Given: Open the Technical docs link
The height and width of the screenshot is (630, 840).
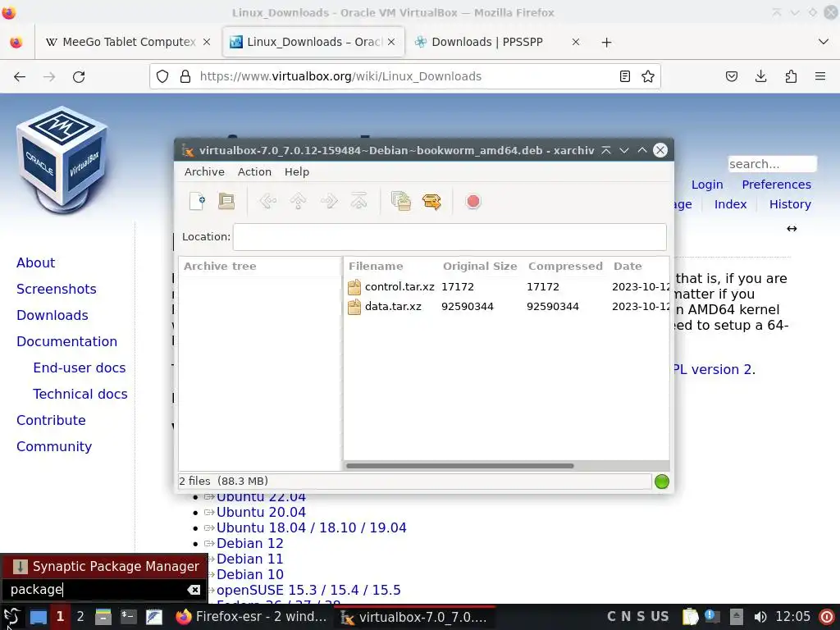Looking at the screenshot, I should 80,395.
